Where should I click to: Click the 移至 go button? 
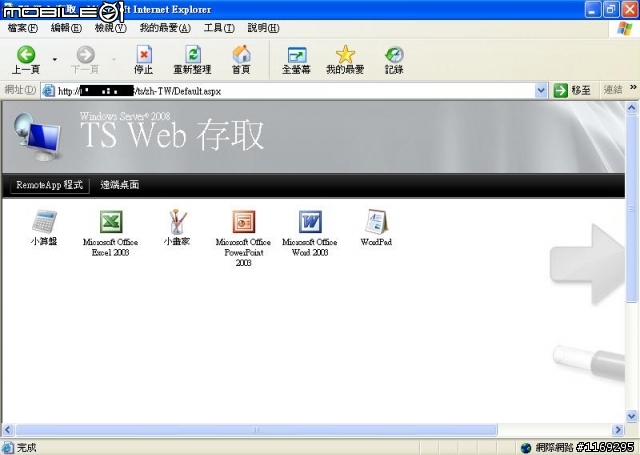click(x=572, y=91)
